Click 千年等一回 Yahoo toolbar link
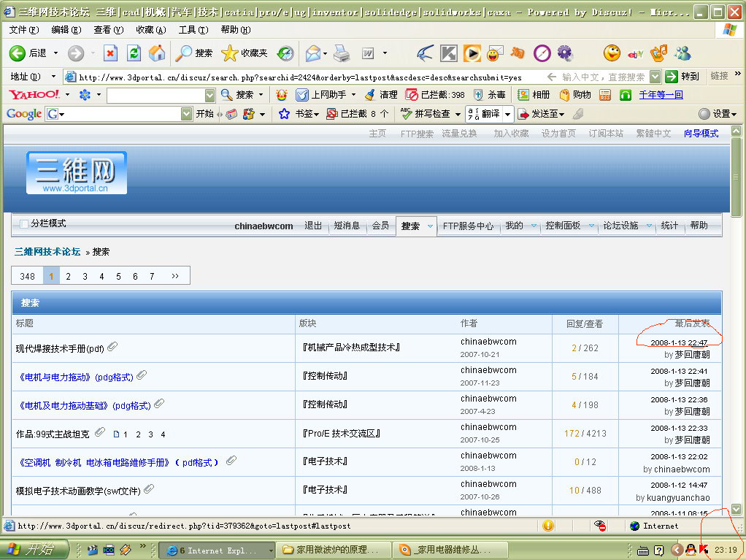Image resolution: width=746 pixels, height=560 pixels. [x=661, y=95]
